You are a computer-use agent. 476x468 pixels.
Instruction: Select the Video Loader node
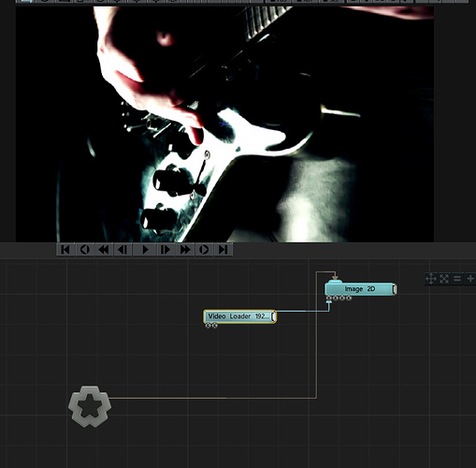(238, 316)
